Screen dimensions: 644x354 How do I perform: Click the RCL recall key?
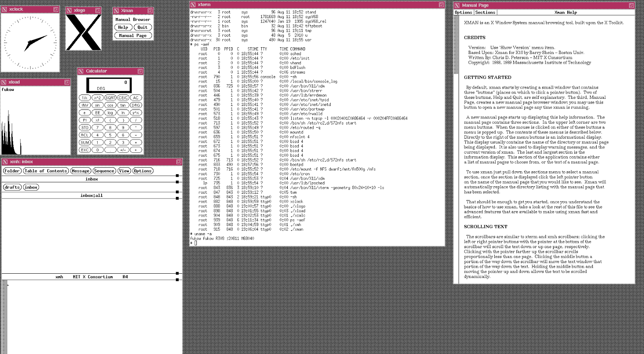pyautogui.click(x=85, y=135)
